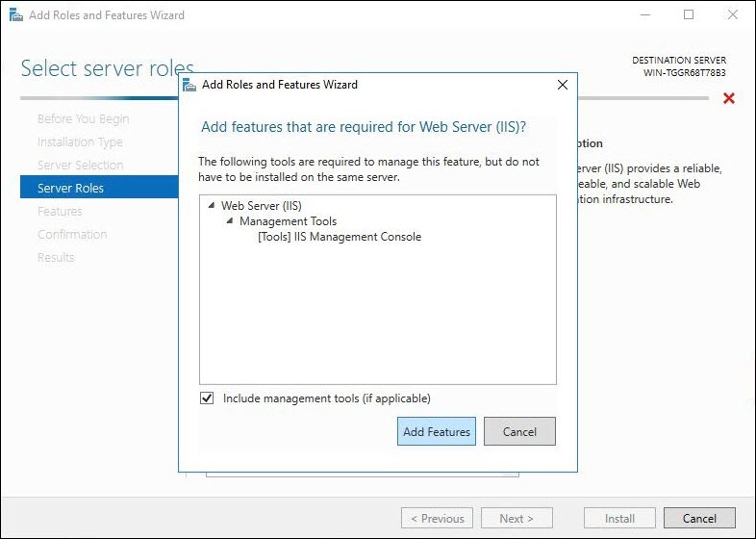Image resolution: width=756 pixels, height=539 pixels.
Task: Collapse the Management Tools tree node
Action: pyautogui.click(x=230, y=221)
